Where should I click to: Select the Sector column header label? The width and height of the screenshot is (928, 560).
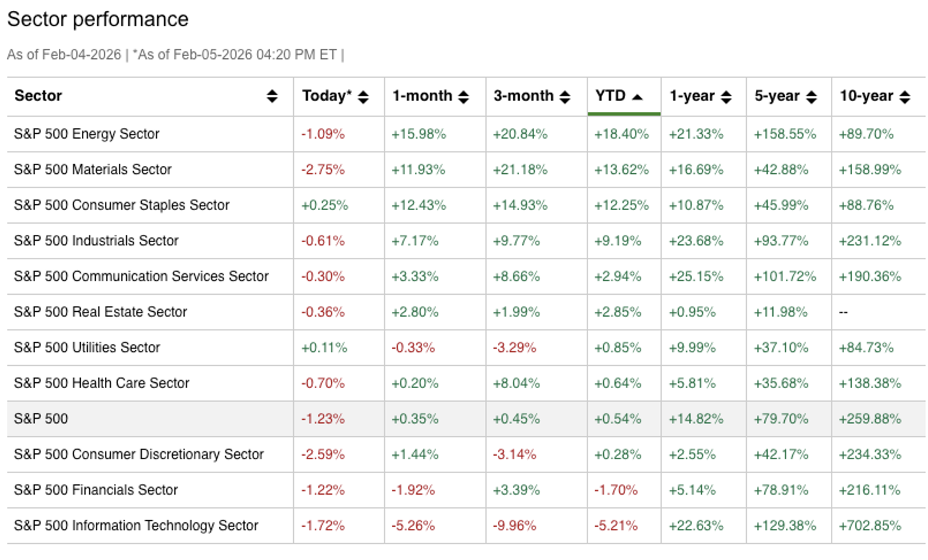click(39, 96)
